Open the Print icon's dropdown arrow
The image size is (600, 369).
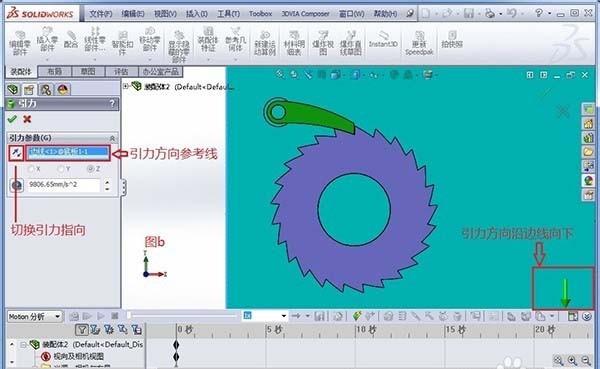[x=501, y=14]
